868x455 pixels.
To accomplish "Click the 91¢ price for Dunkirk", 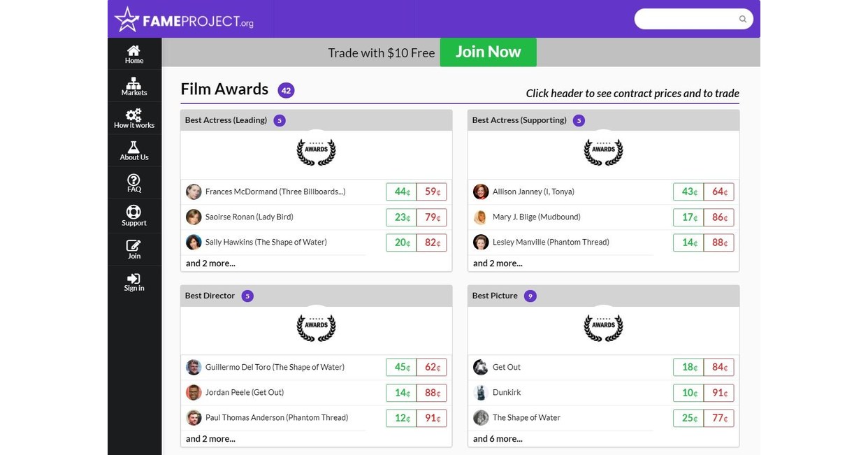I will pos(719,392).
